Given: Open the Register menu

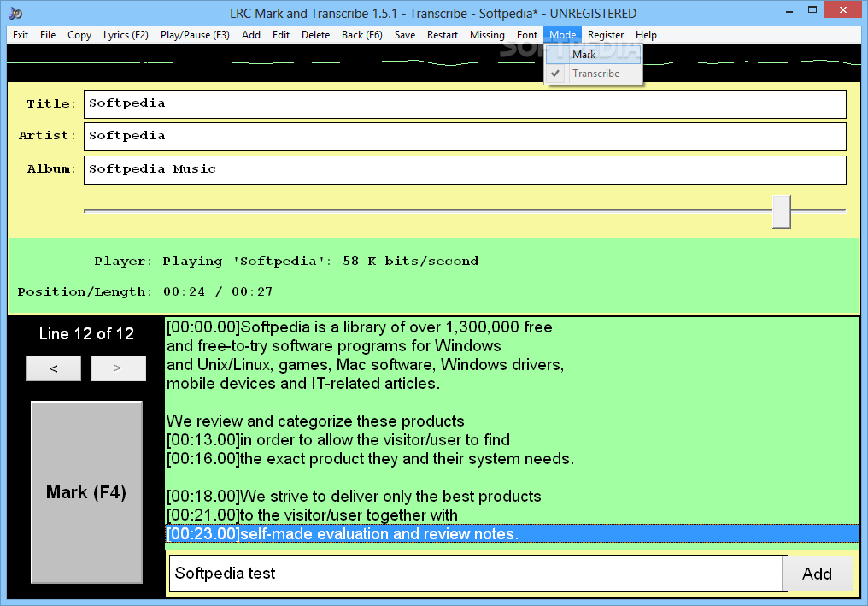Looking at the screenshot, I should (606, 35).
